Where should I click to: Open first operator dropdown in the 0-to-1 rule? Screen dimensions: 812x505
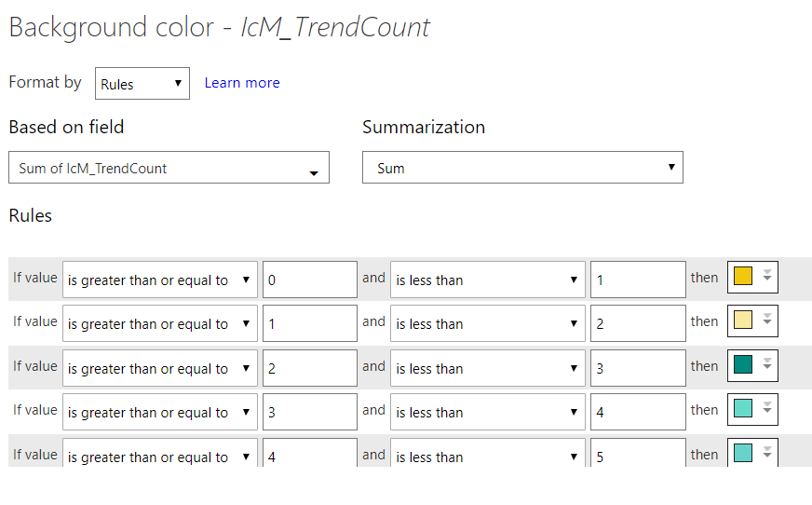click(x=160, y=280)
